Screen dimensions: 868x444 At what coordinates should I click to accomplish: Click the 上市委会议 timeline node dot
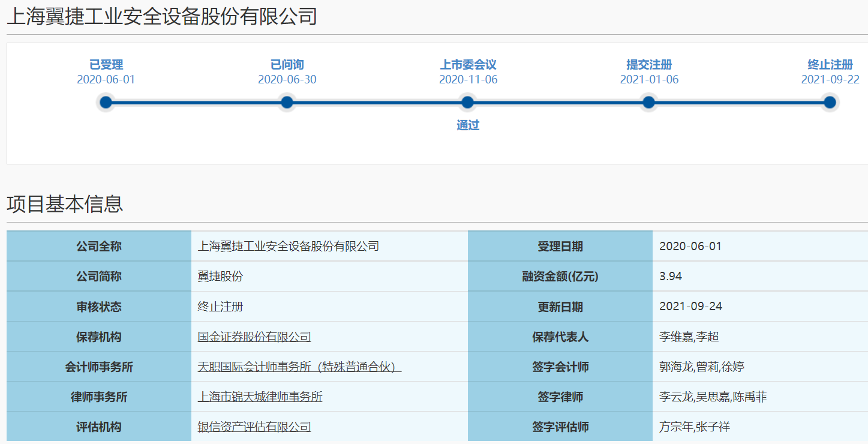click(468, 103)
